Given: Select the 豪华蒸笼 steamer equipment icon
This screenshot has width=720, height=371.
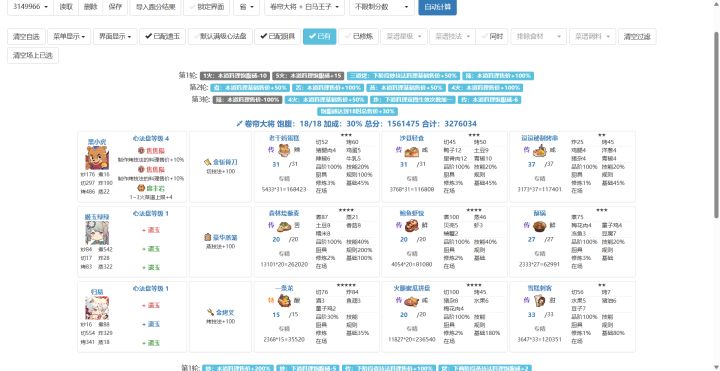Looking at the screenshot, I should [x=208, y=237].
